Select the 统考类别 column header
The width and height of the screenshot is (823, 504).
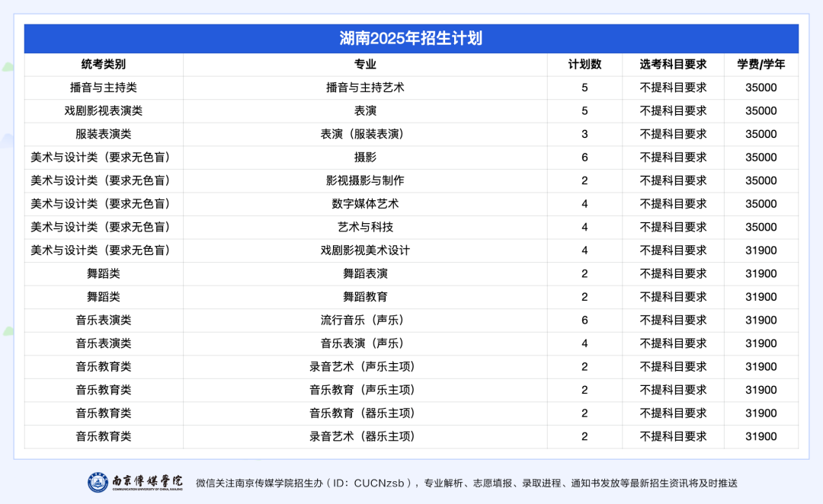click(x=104, y=65)
